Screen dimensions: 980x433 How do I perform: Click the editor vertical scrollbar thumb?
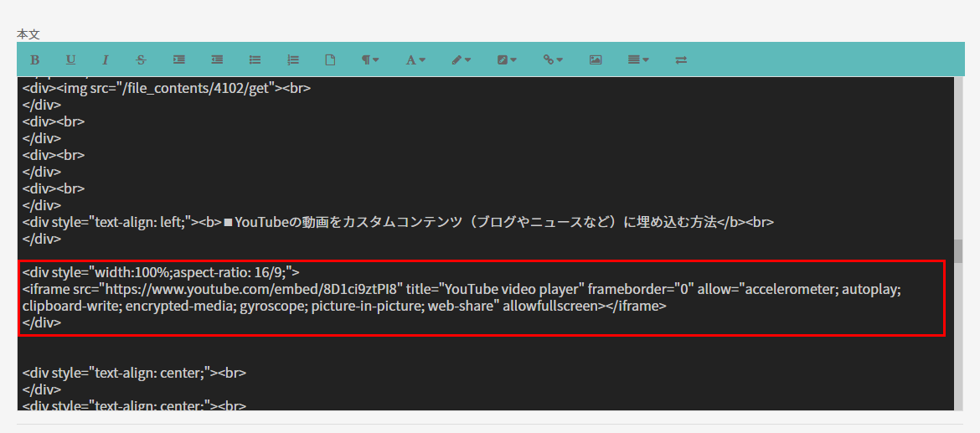coord(958,250)
